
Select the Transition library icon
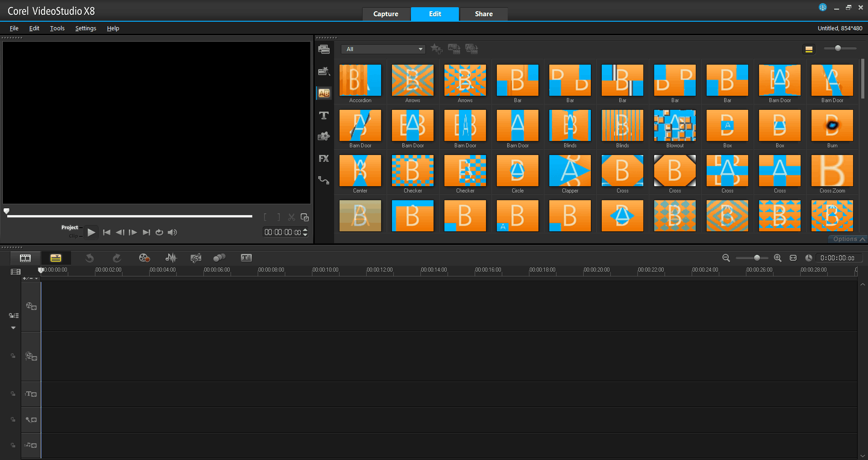coord(324,93)
